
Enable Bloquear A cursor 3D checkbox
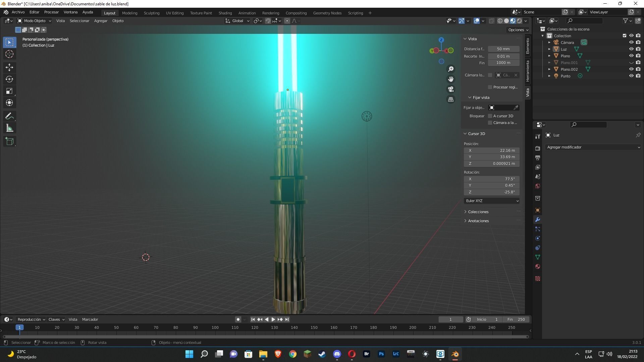(490, 116)
